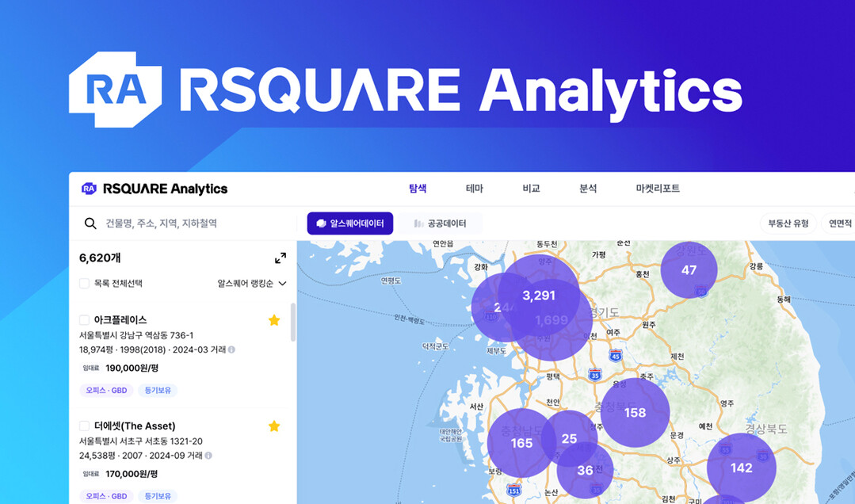Select the 알스퀘어데이터 button
Viewport: 855px width, 504px height.
350,223
